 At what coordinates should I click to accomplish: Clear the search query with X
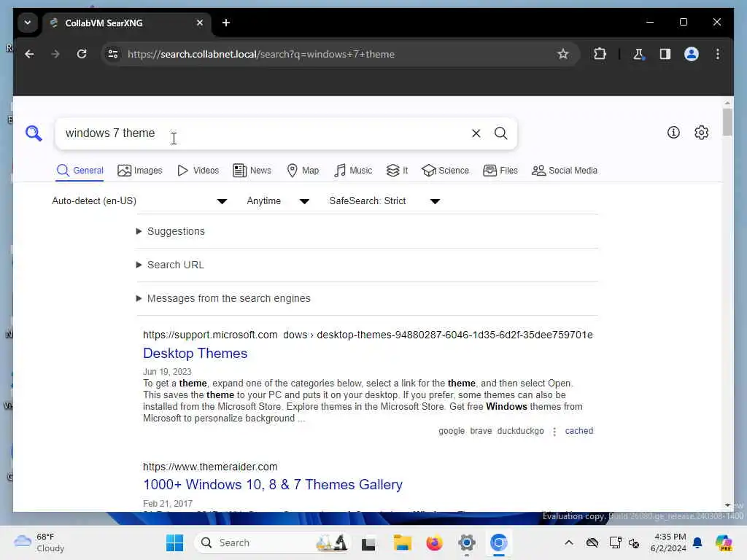click(x=476, y=133)
